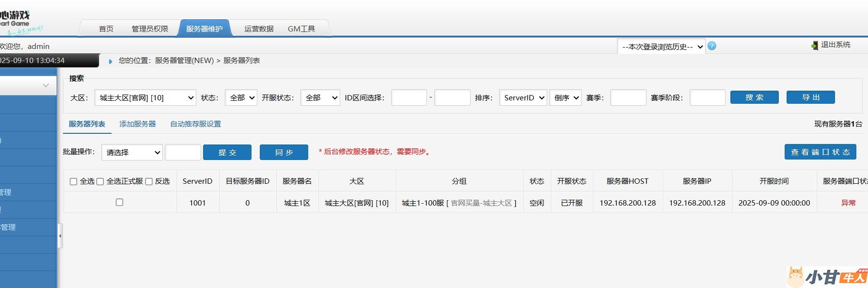Screen dimensions: 868x288
Task: Toggle the 反选 invert selection checkbox
Action: (149, 181)
